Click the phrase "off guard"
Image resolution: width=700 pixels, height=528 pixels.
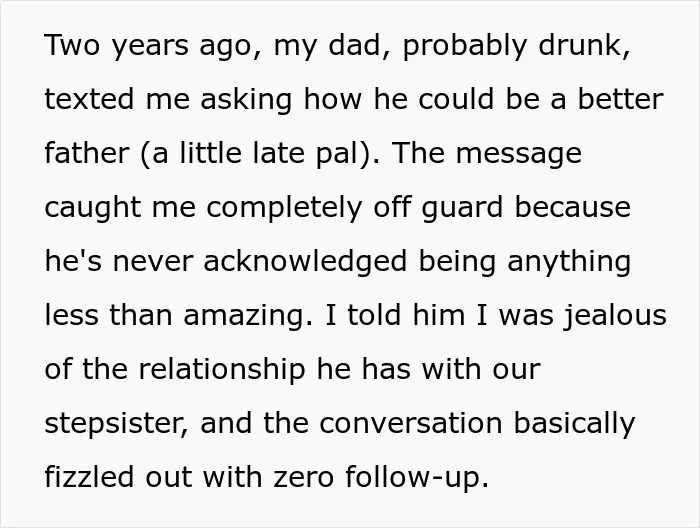[438, 208]
